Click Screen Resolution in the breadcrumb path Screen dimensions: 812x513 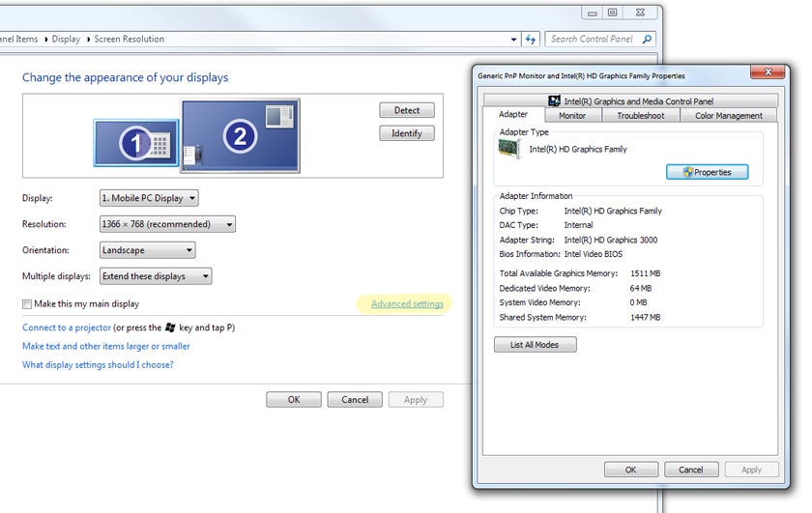point(129,39)
